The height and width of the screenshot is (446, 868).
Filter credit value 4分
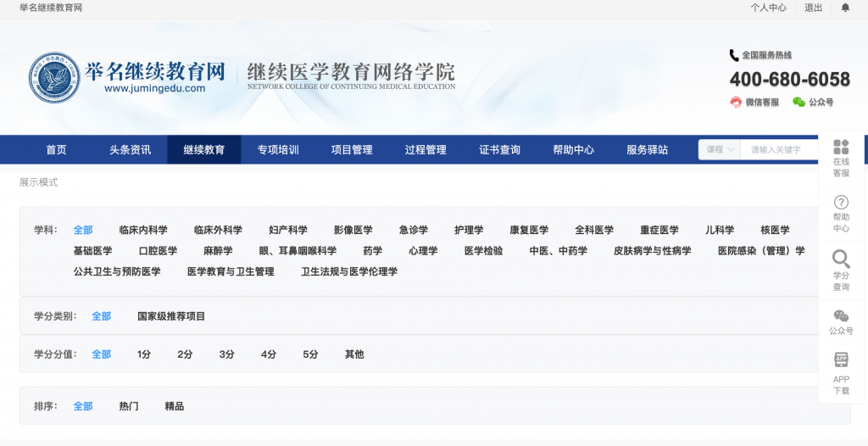coord(269,354)
